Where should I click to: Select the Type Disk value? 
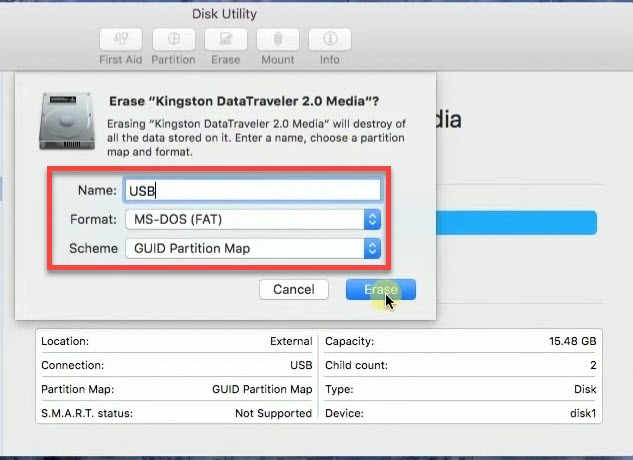tap(585, 389)
